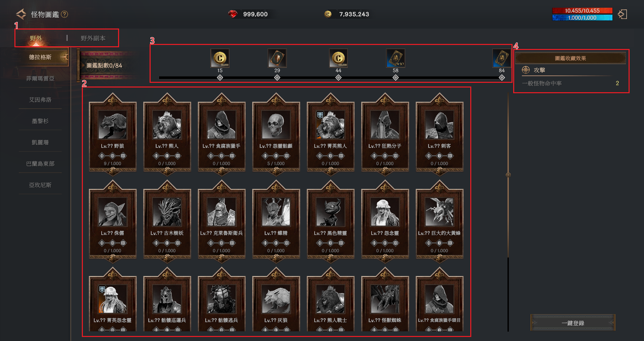Select the blue card reward at 58 points
This screenshot has width=644, height=341.
click(395, 58)
